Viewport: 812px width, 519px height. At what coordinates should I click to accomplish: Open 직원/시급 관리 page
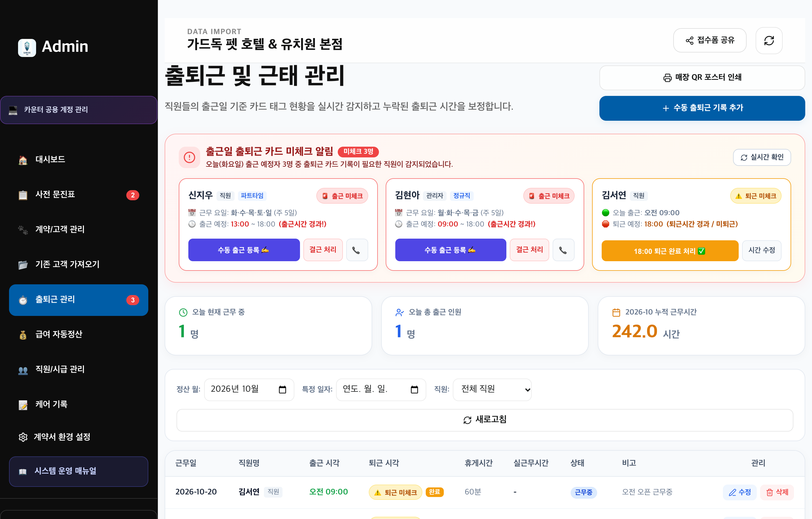point(79,370)
